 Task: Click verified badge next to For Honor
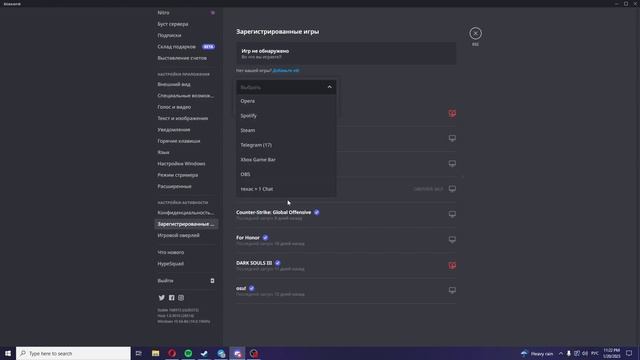point(265,238)
